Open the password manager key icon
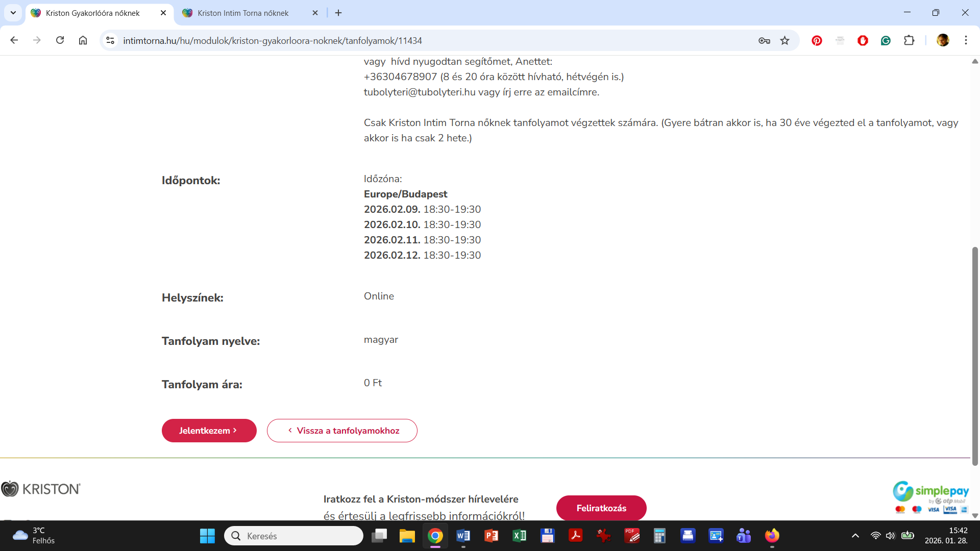The height and width of the screenshot is (551, 980). click(764, 41)
